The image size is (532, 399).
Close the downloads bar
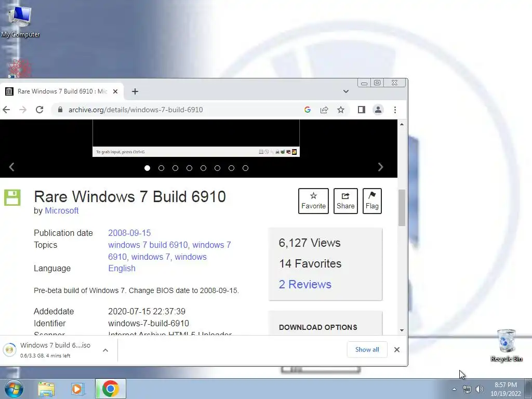[x=396, y=350]
